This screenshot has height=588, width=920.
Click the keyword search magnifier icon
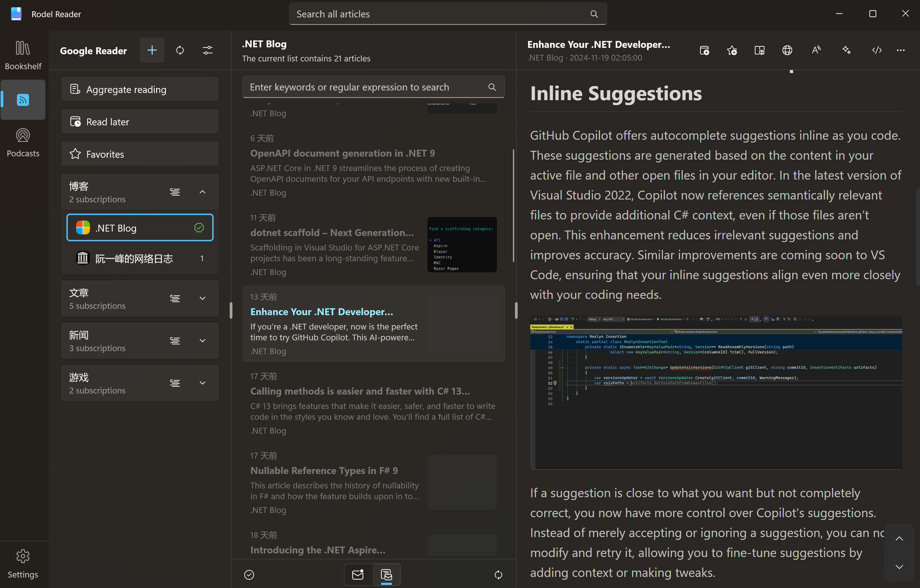(x=492, y=87)
